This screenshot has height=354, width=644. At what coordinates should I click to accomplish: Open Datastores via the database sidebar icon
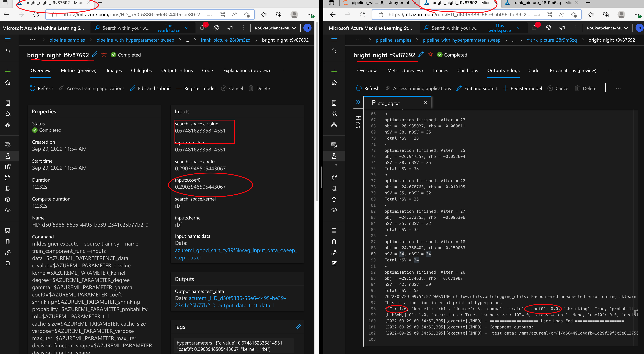(8, 241)
